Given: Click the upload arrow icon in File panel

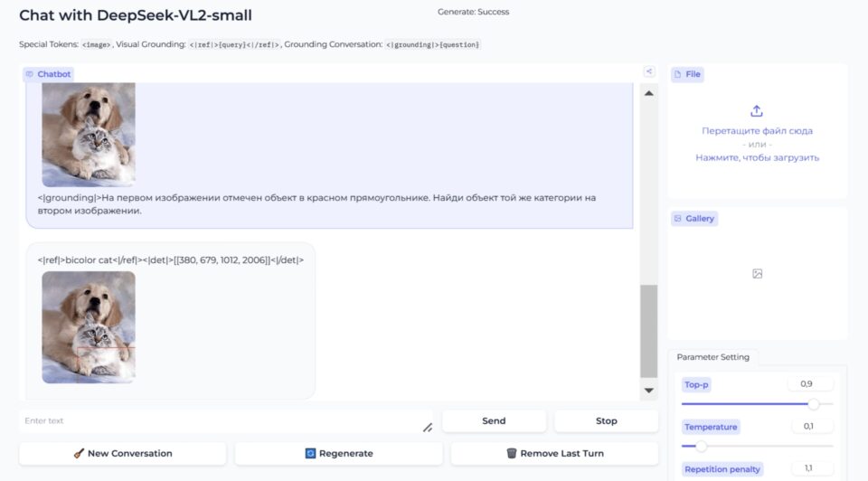Looking at the screenshot, I should 757,111.
